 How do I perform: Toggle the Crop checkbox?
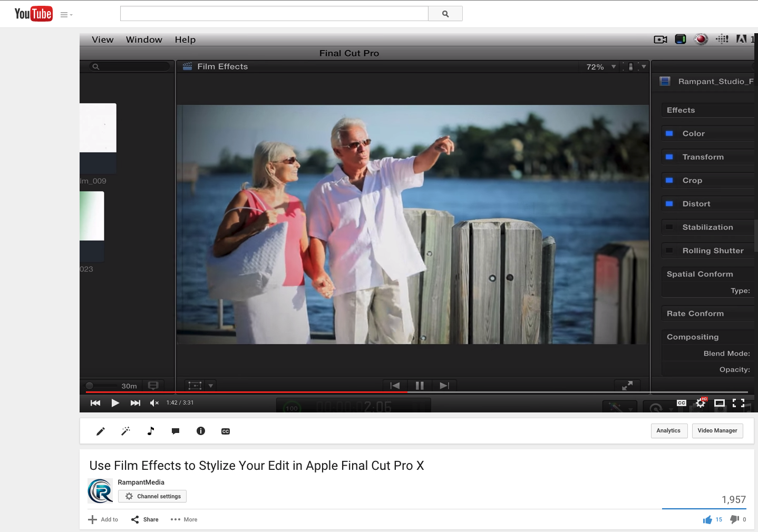[x=669, y=180]
